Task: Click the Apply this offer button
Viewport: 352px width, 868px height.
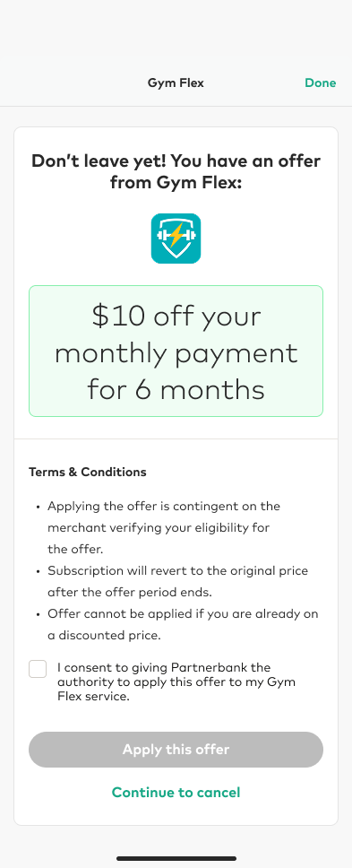Action: (x=176, y=750)
